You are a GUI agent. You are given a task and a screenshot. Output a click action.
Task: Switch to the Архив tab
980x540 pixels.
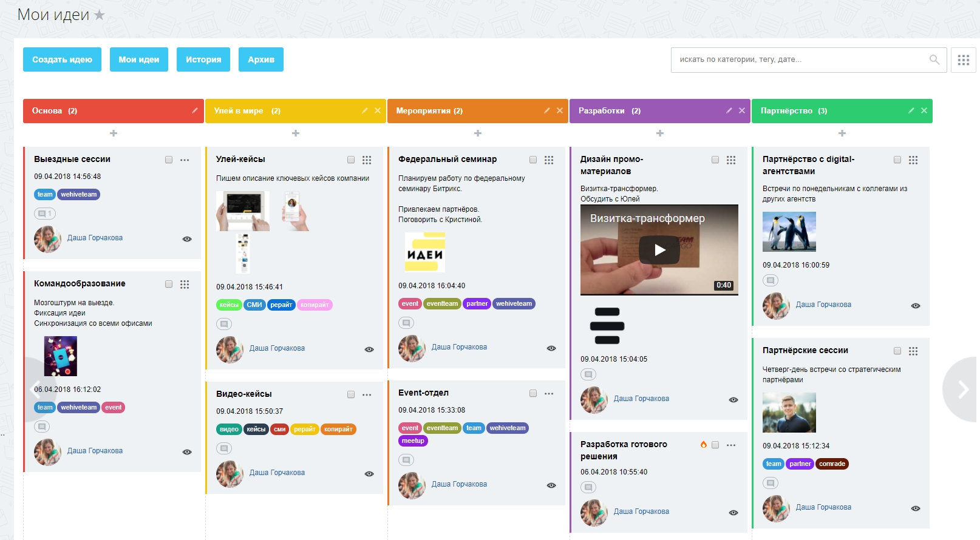261,59
